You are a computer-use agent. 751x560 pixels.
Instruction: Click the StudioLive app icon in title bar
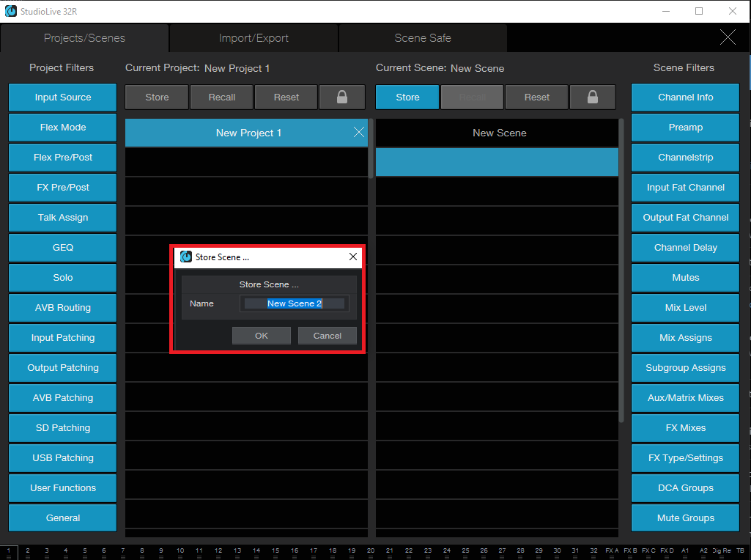10,11
